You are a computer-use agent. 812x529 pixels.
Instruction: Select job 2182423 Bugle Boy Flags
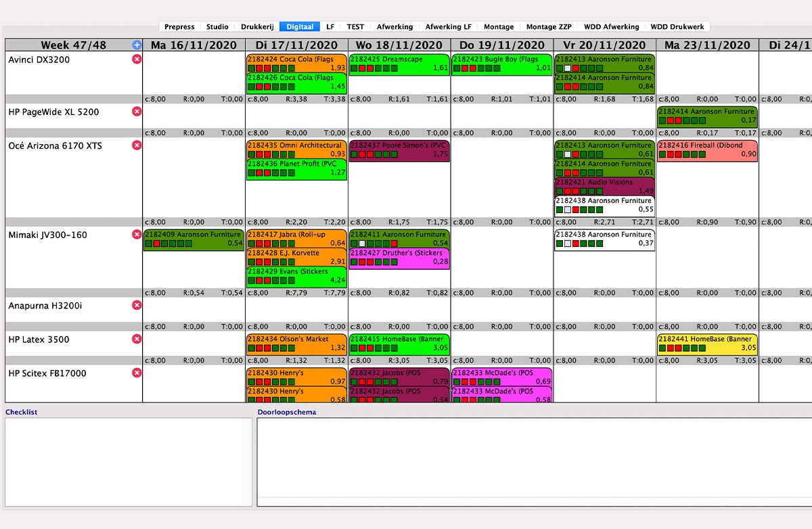click(x=502, y=64)
